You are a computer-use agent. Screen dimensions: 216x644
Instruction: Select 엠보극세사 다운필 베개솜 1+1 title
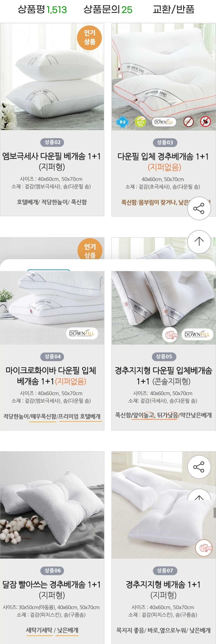pos(52,161)
